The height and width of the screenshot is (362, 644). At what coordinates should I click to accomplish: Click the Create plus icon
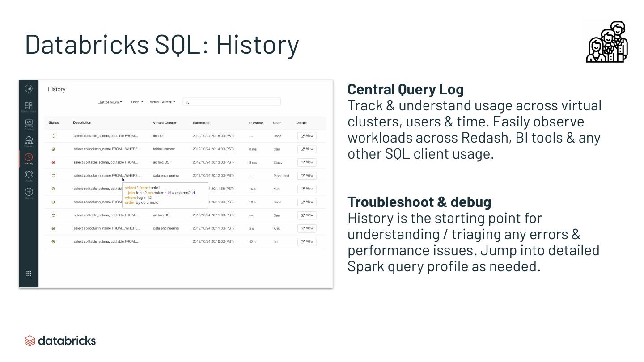(x=29, y=193)
